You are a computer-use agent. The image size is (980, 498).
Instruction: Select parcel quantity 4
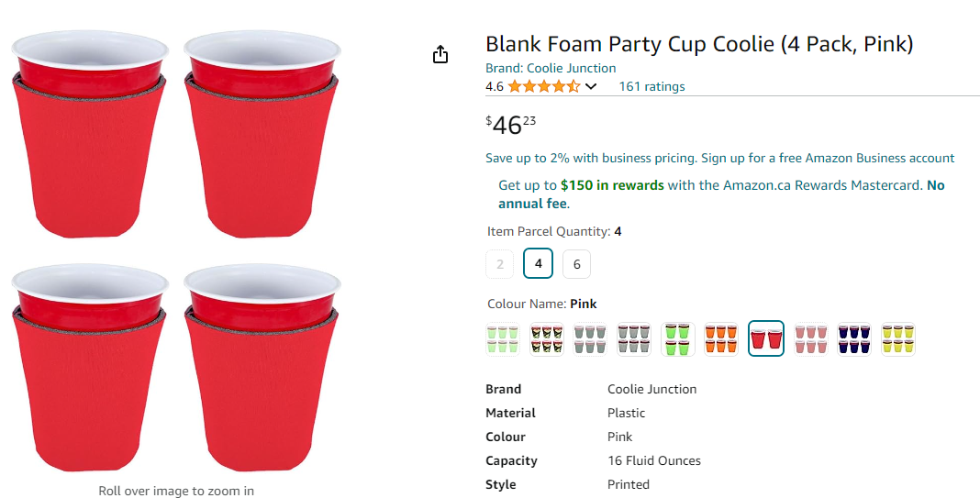click(538, 264)
